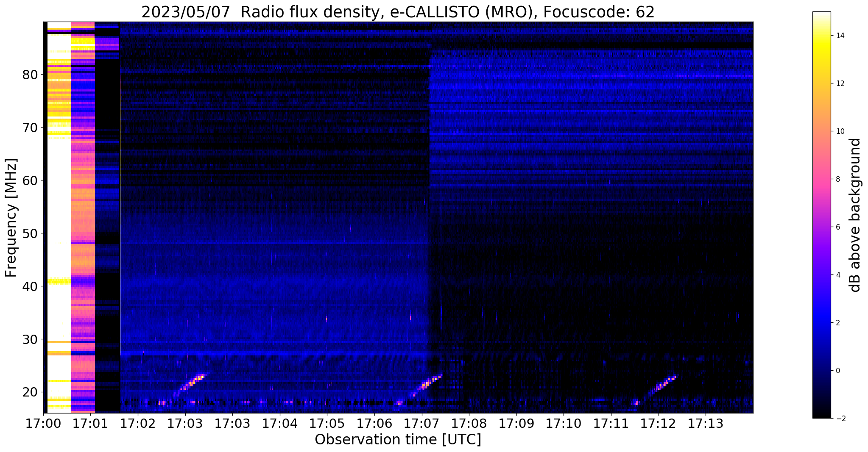868x452 pixels.
Task: Select the 17:11 tick label on time axis
Action: [611, 424]
